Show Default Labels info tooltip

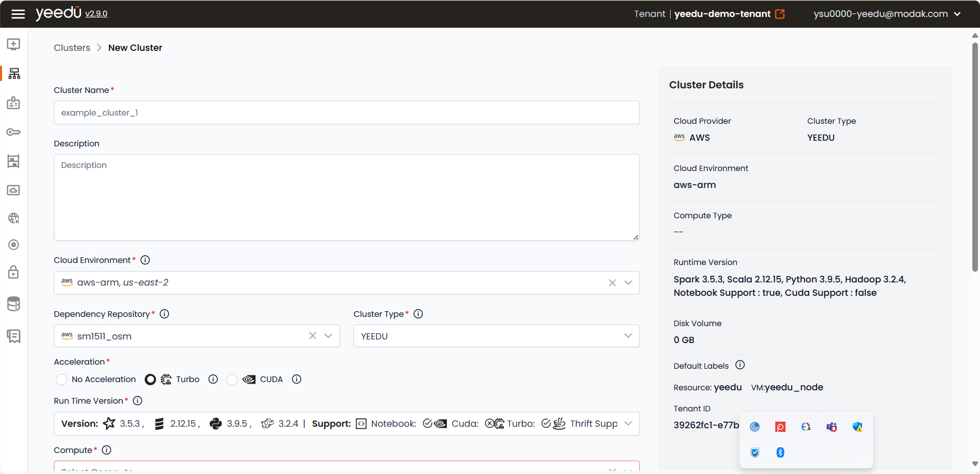740,365
